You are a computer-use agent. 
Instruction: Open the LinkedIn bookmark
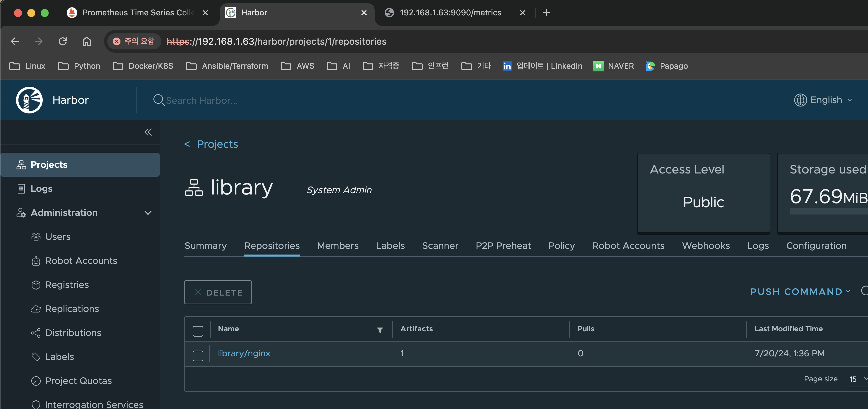(x=542, y=66)
